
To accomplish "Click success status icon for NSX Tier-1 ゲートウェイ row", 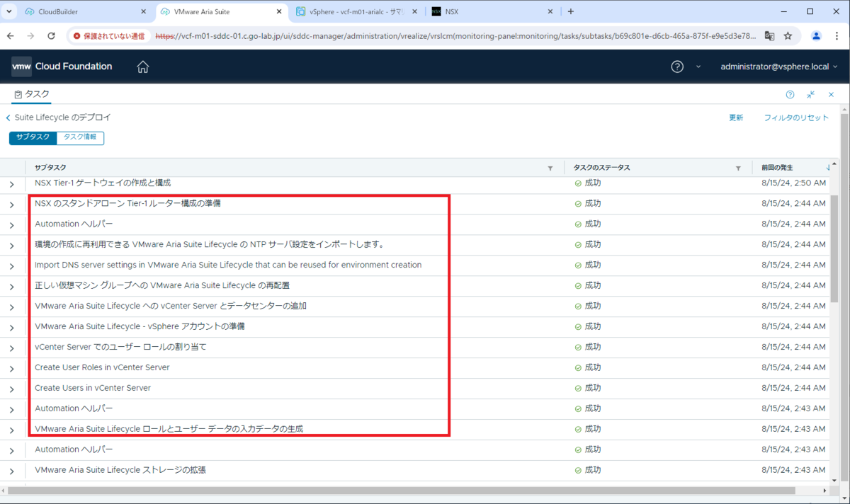I will pos(578,183).
